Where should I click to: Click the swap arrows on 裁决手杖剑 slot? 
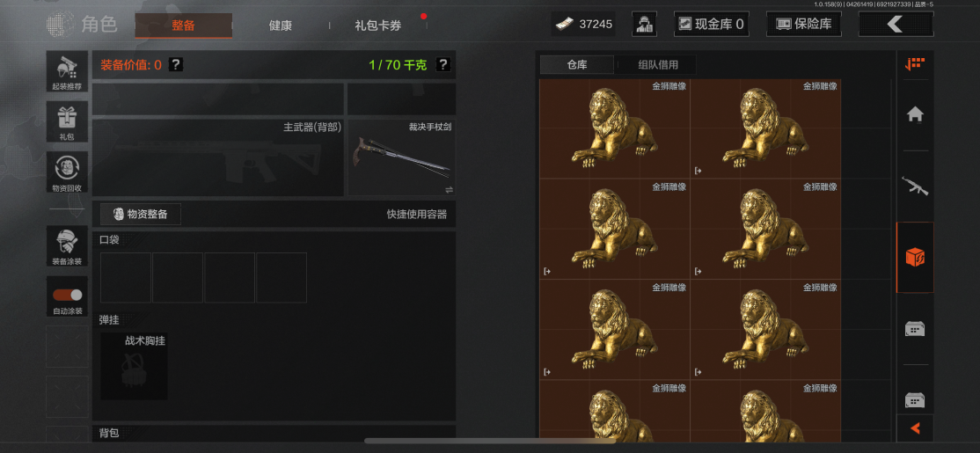pyautogui.click(x=449, y=190)
